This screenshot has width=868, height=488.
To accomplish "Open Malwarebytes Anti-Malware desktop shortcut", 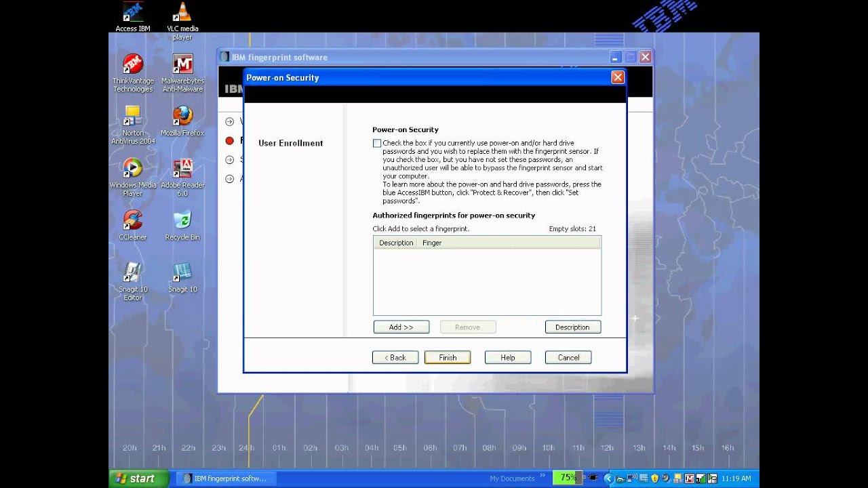I will (182, 73).
